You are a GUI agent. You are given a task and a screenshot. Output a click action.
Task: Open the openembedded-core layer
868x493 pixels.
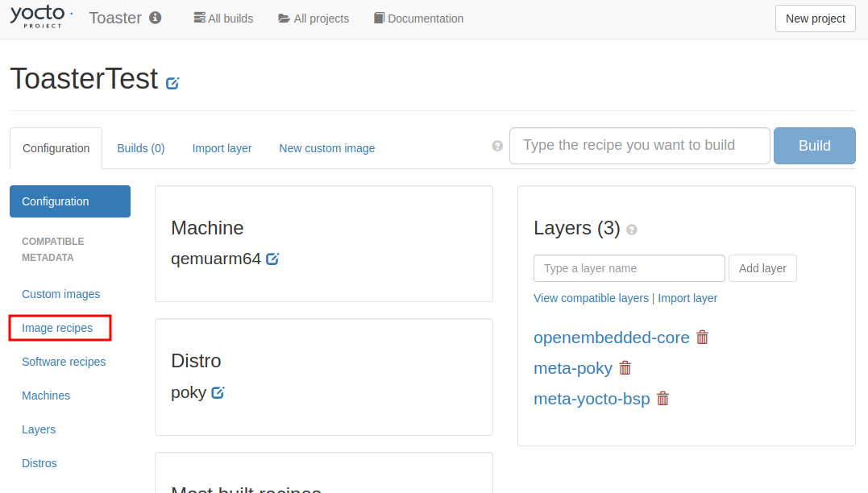(611, 338)
